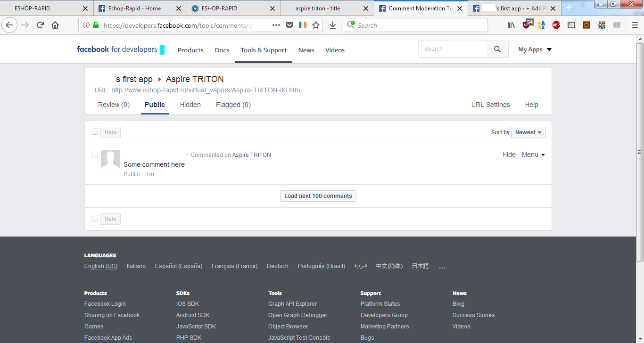Click the A-Z star extension icon

541,25
